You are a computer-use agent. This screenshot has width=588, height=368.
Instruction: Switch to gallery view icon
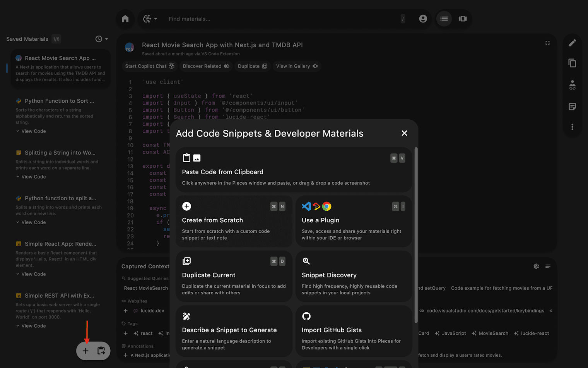463,19
